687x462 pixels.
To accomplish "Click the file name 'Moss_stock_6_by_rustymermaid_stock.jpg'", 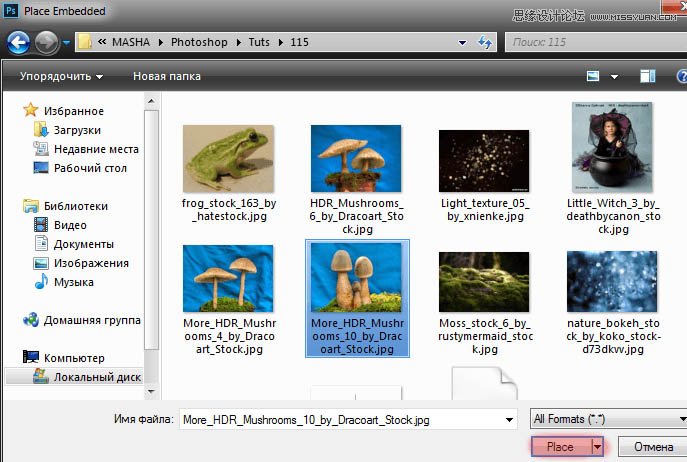I will [x=485, y=336].
